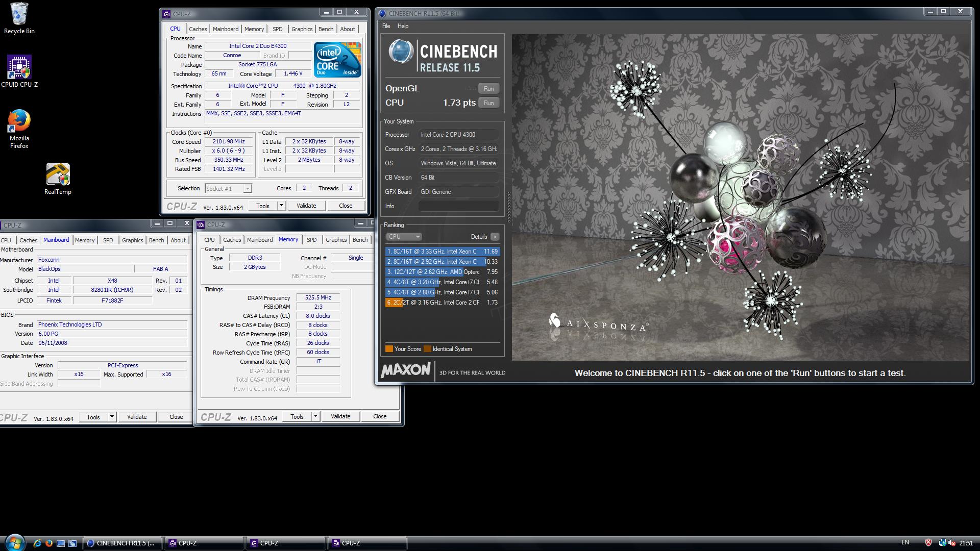Switch to CINEBENCH R11.5 taskbar button
980x551 pixels.
[x=121, y=543]
